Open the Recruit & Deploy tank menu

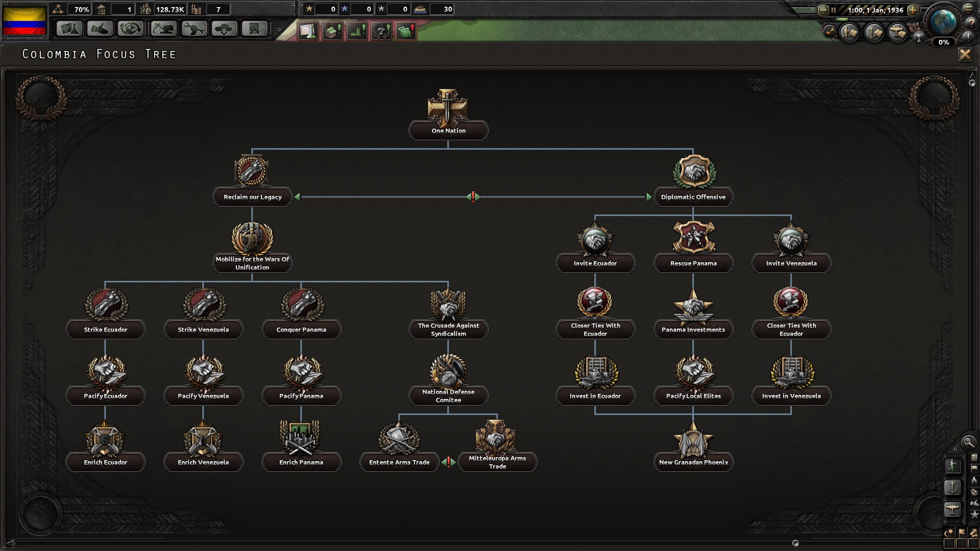tap(225, 29)
